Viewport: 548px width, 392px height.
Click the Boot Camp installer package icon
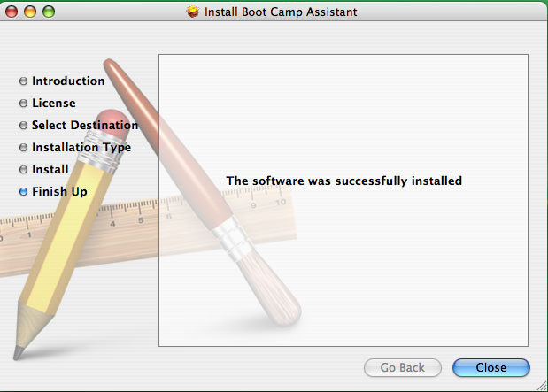click(193, 12)
